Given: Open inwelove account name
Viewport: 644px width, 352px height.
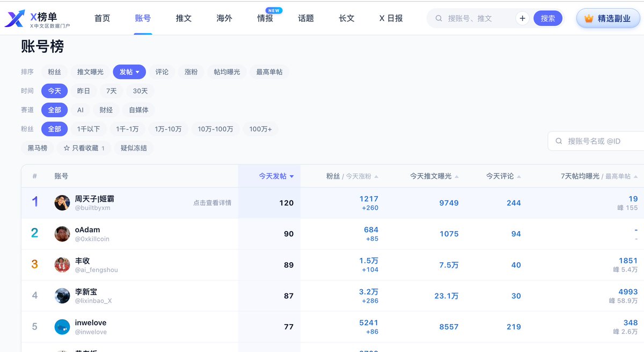Looking at the screenshot, I should [x=91, y=323].
